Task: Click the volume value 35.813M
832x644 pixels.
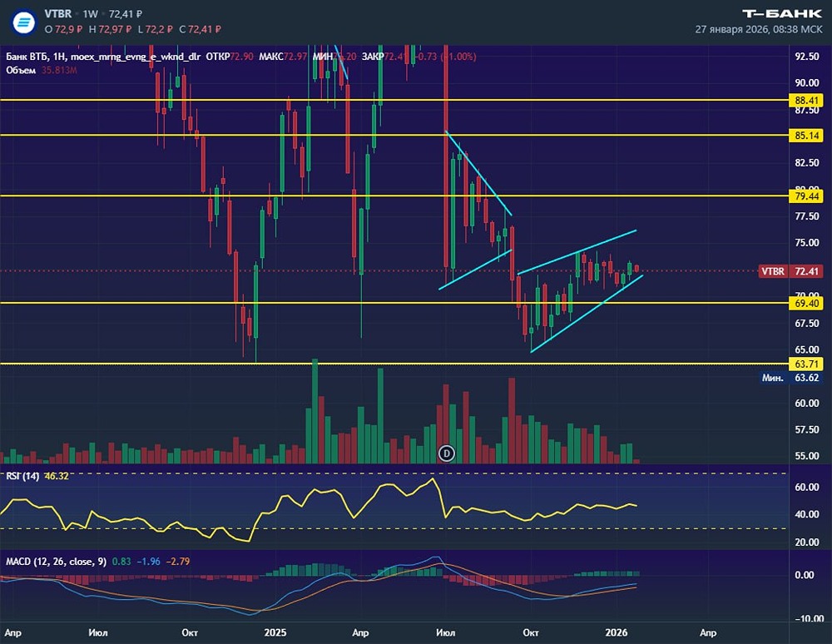Action: coord(59,70)
